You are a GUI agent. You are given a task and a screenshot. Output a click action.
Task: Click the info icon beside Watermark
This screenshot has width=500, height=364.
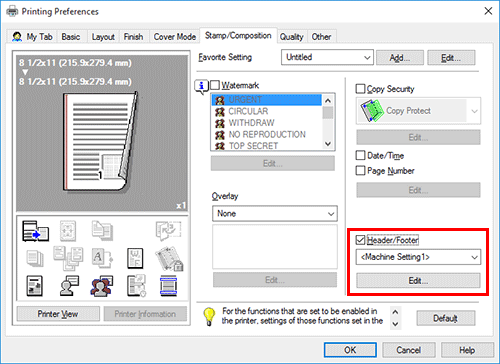coord(201,86)
